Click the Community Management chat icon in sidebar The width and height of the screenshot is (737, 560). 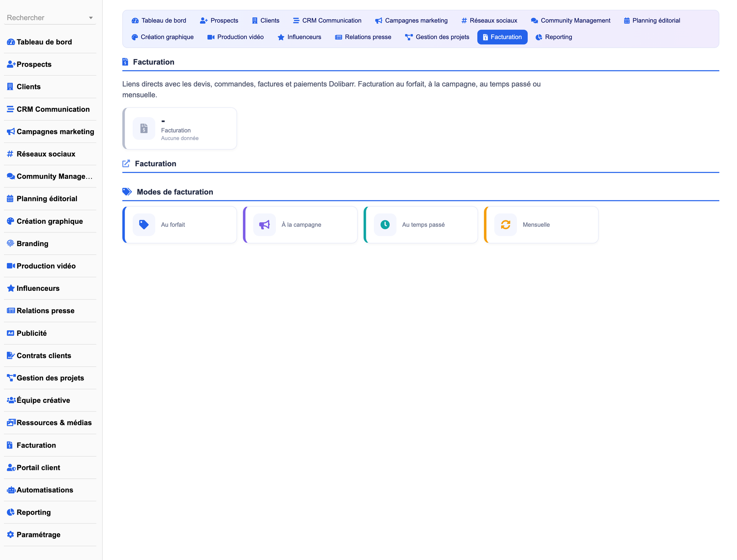(x=11, y=176)
